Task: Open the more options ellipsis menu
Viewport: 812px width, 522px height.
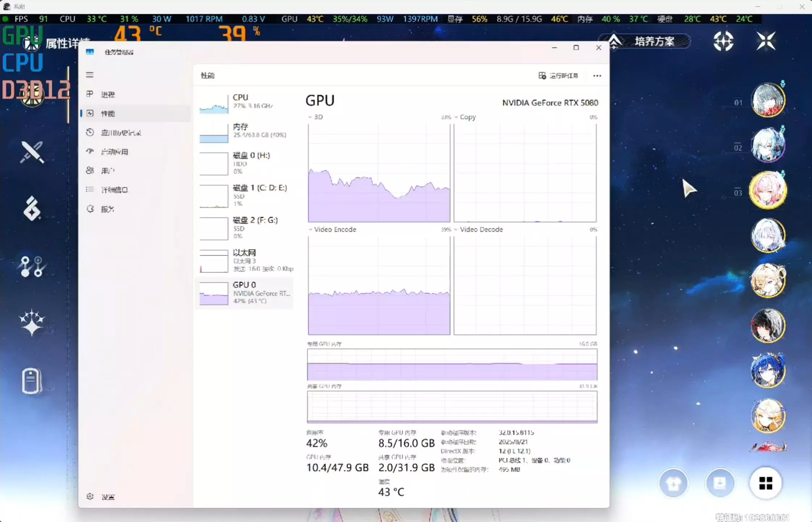Action: 597,76
